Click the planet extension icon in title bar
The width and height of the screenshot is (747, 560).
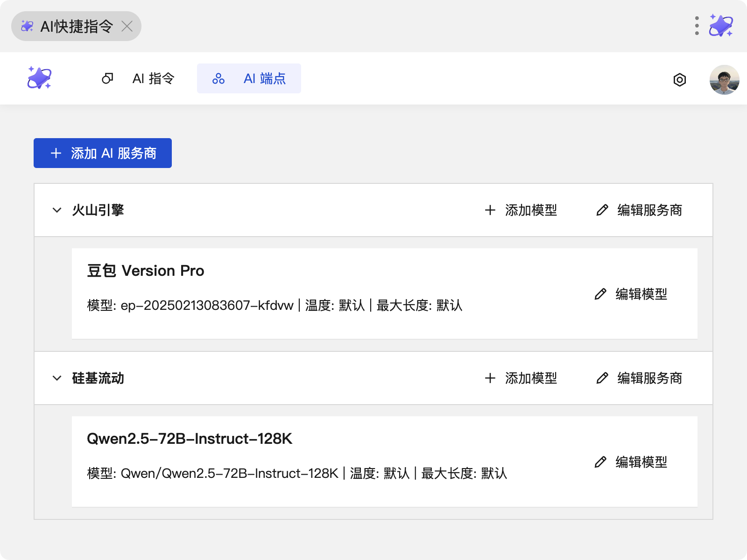[x=721, y=26]
